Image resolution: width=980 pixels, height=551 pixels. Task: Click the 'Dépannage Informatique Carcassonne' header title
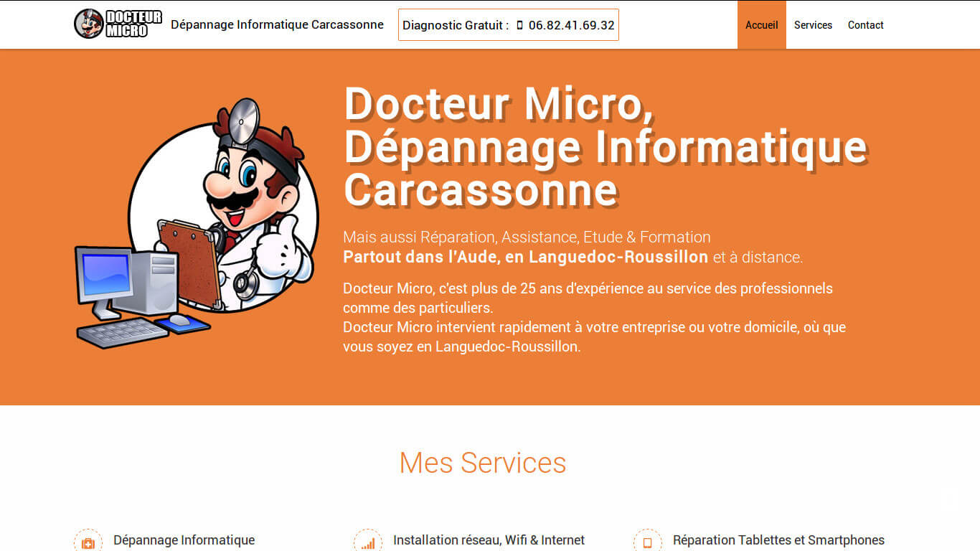coord(277,25)
